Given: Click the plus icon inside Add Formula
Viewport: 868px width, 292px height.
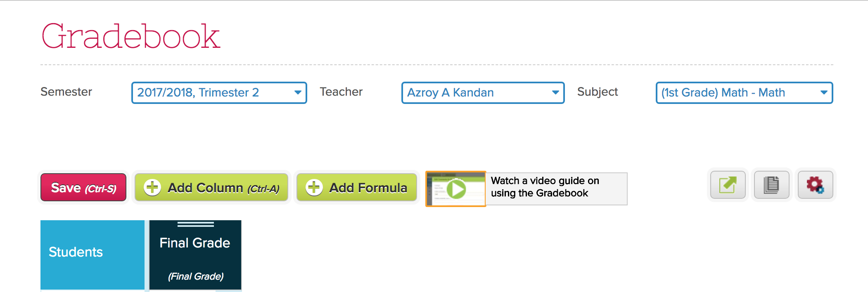Looking at the screenshot, I should pyautogui.click(x=315, y=188).
